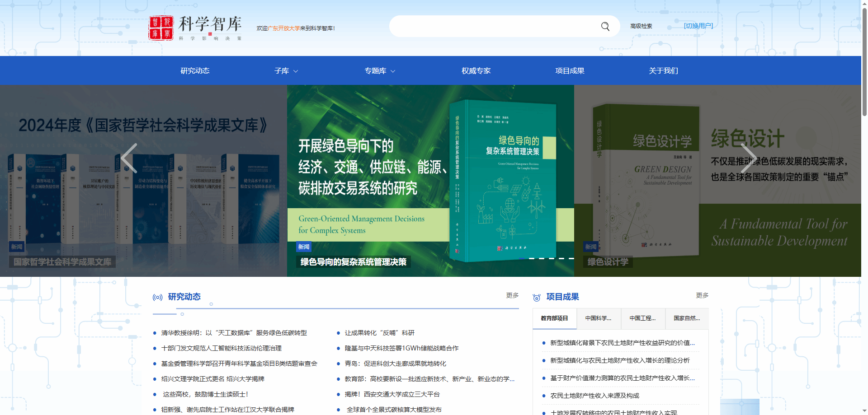Switch to the 中国科学... tab
868x415 pixels.
(x=599, y=318)
